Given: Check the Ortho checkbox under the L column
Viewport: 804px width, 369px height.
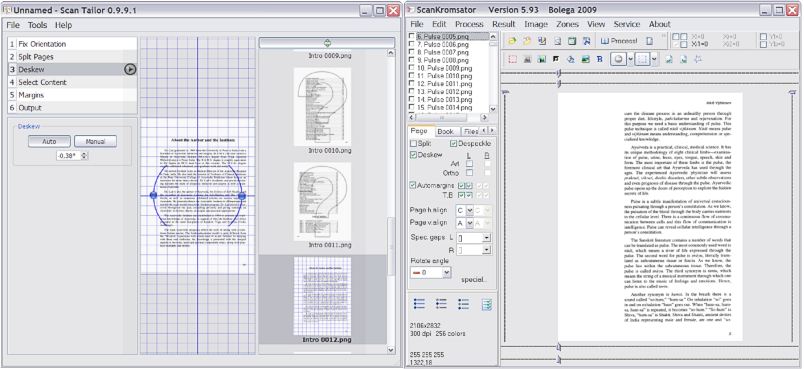Looking at the screenshot, I should tap(469, 173).
